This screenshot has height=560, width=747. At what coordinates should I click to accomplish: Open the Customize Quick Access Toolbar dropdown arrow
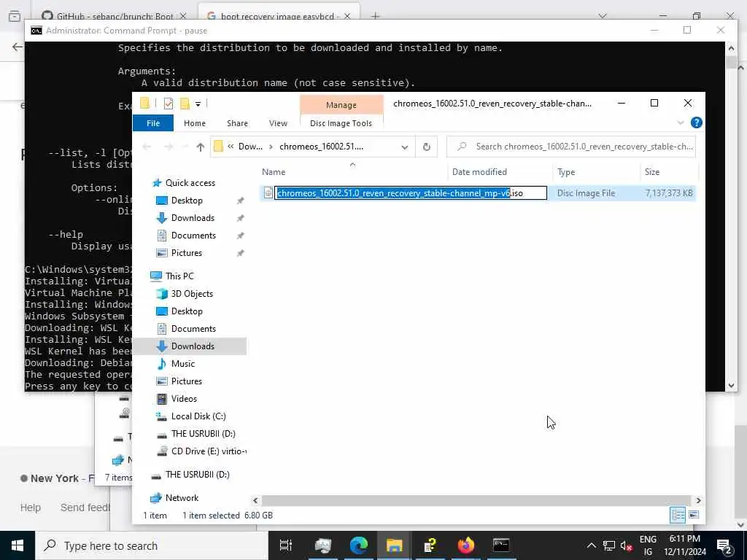(x=198, y=104)
